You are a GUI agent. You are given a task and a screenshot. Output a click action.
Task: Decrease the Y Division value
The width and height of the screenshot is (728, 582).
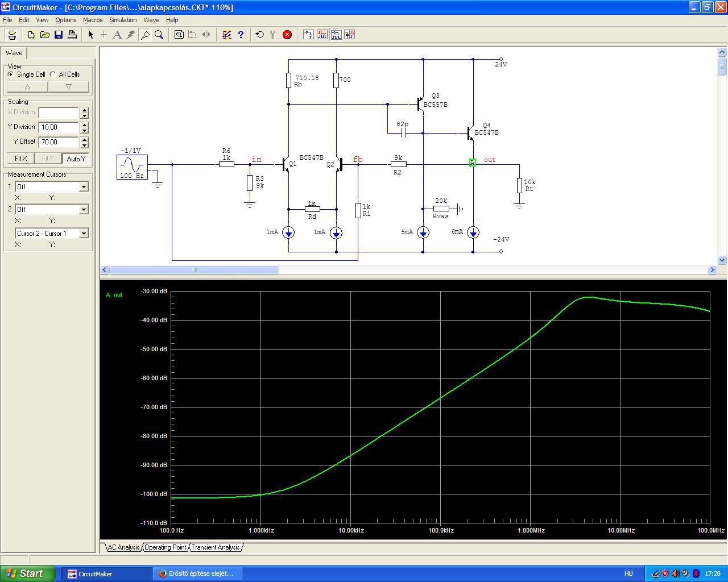click(84, 130)
